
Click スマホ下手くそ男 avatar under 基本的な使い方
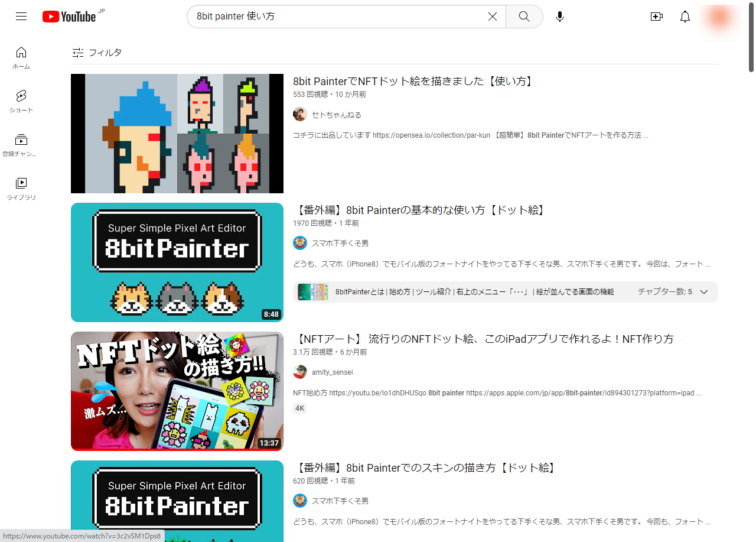point(300,243)
